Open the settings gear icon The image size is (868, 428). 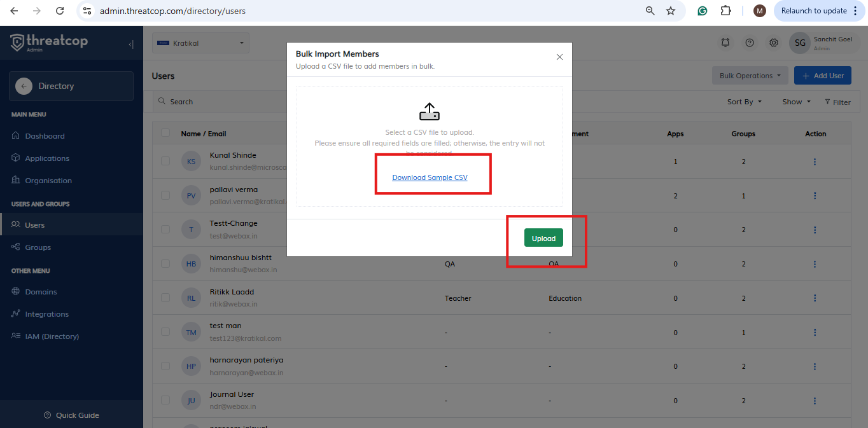click(774, 43)
